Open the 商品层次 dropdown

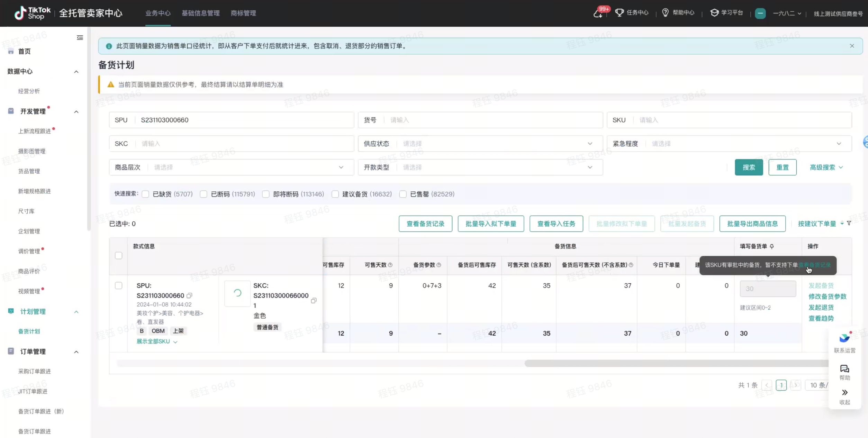(x=232, y=167)
